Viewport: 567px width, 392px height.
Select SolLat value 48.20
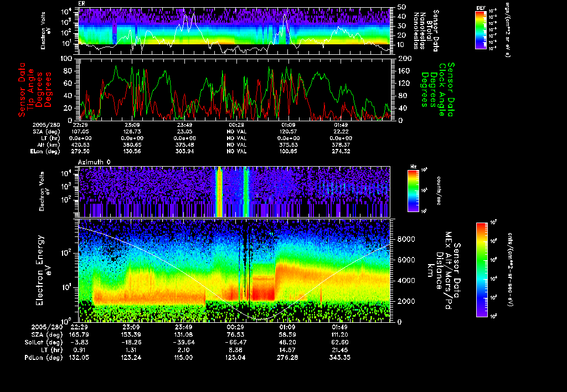coord(287,343)
